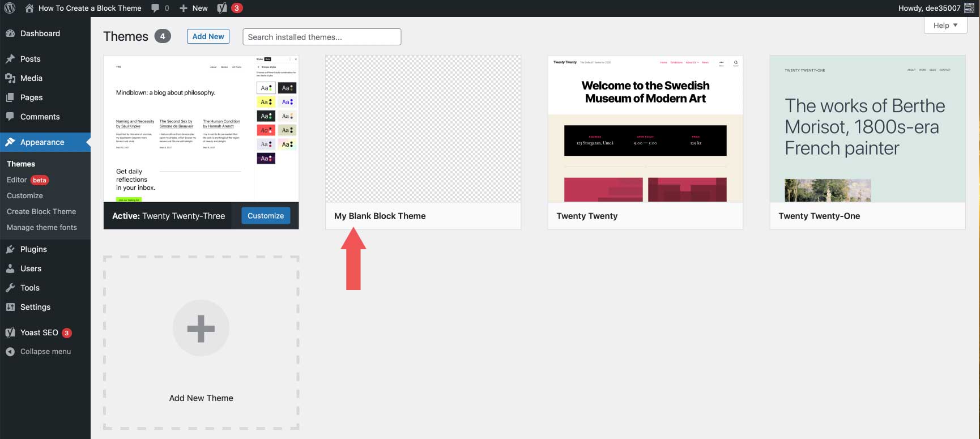Select the My Blank Block Theme thumbnail

click(x=423, y=129)
